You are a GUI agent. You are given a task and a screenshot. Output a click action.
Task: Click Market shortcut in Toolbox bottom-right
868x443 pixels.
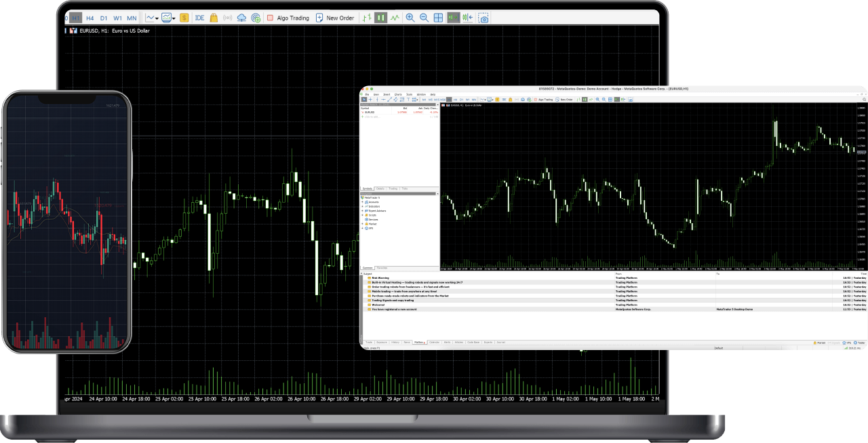(x=820, y=343)
